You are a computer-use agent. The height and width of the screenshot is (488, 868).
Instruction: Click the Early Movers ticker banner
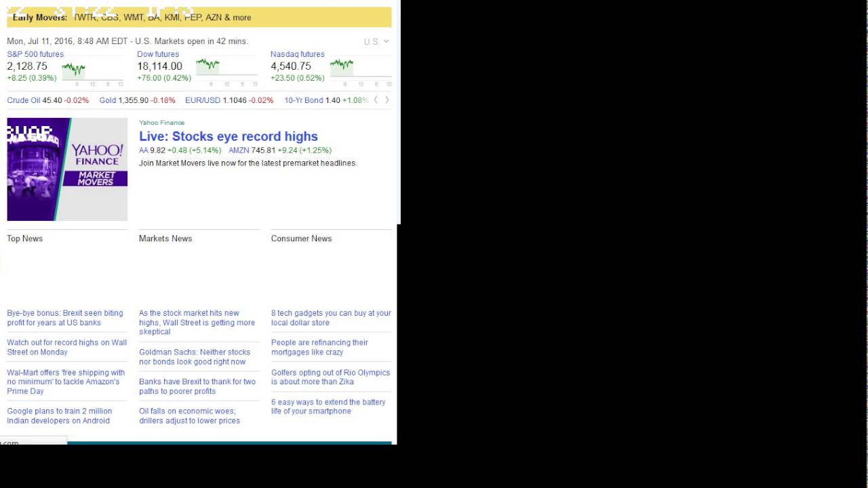[199, 18]
